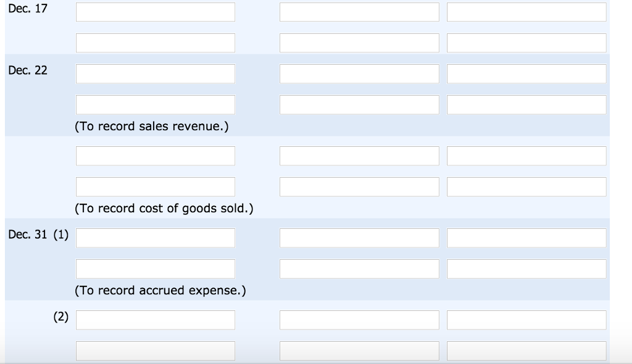The image size is (632, 364).
Task: Click the credit field on the Dec. 17 row
Action: click(526, 11)
